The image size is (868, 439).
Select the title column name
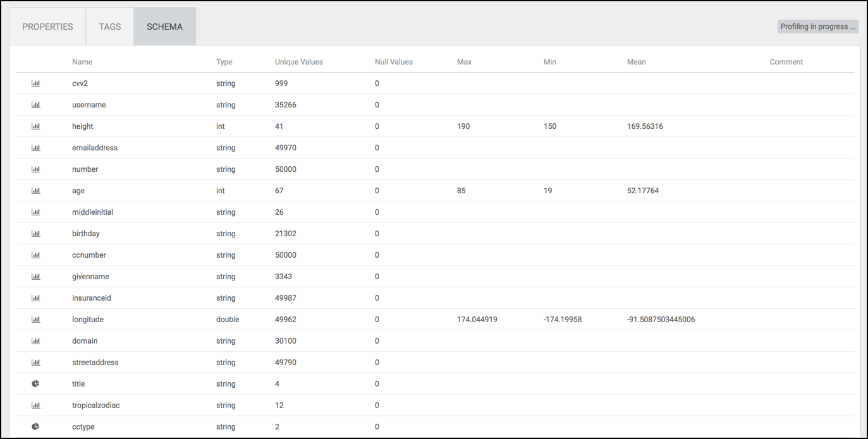tap(78, 384)
